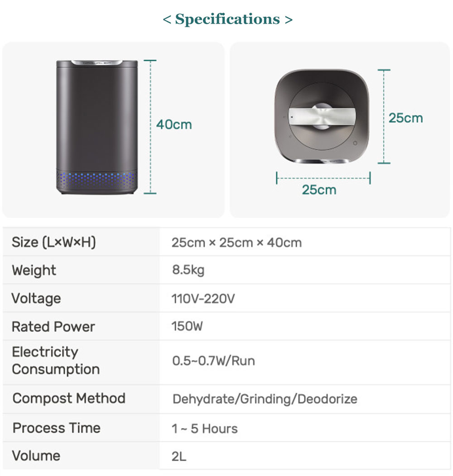This screenshot has height=476, width=453.
Task: Select the 110V-220V value
Action: point(203,299)
